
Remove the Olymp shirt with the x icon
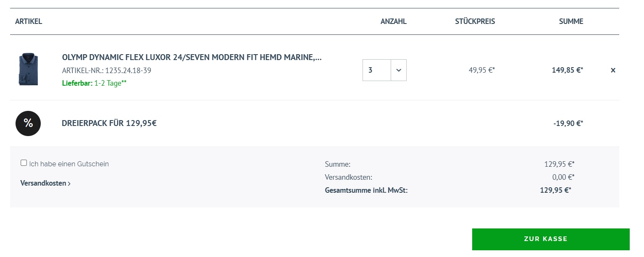click(x=613, y=70)
